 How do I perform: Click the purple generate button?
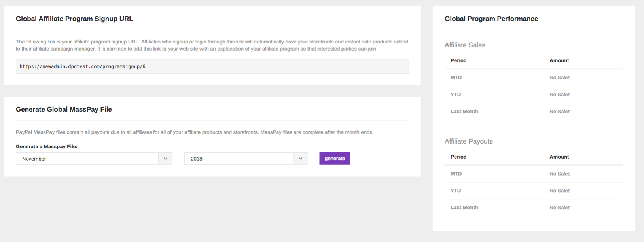coord(335,159)
